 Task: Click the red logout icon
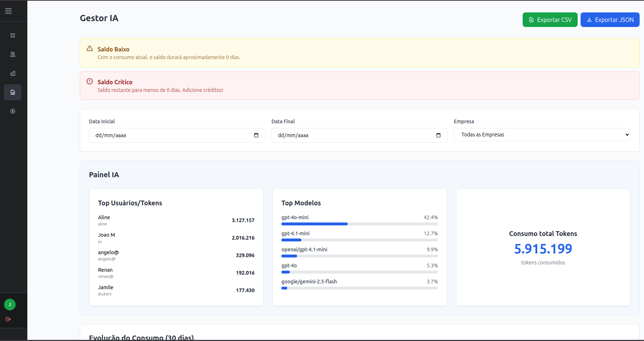(8, 319)
